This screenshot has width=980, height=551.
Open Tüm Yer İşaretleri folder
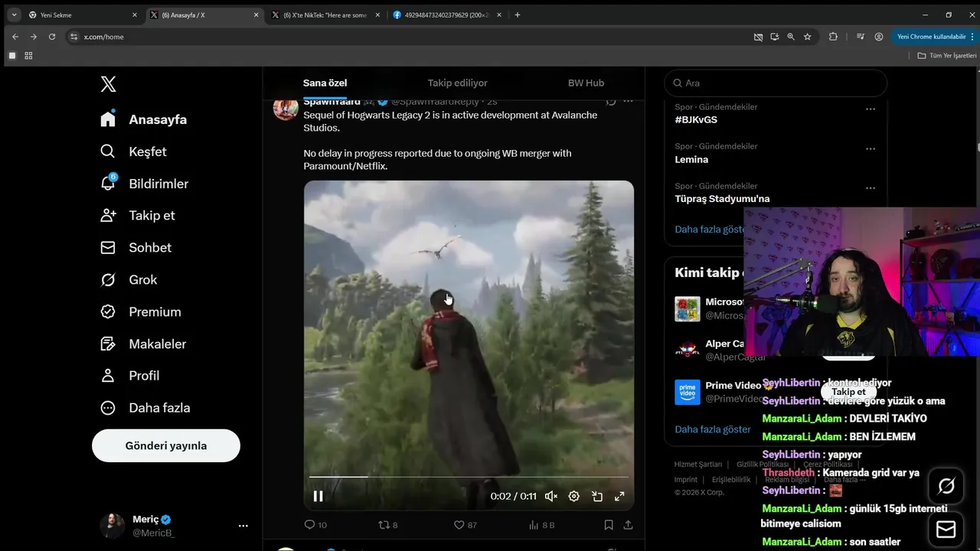(947, 56)
